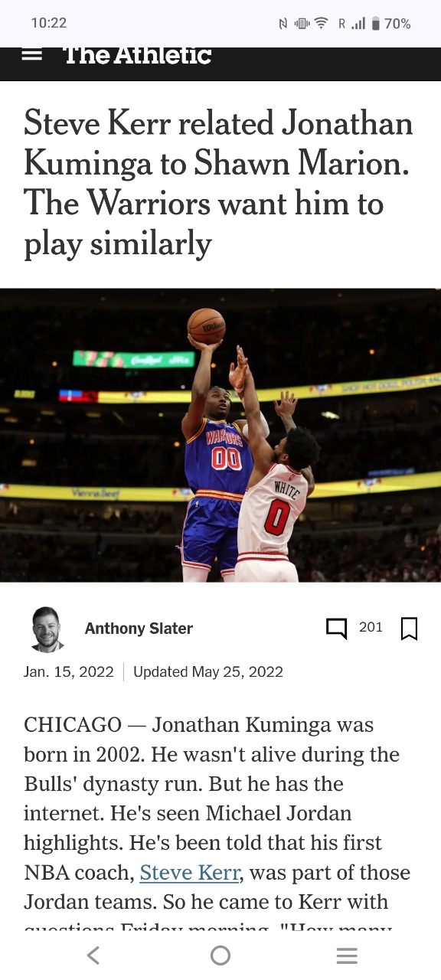Image resolution: width=441 pixels, height=980 pixels.
Task: Tap the Updated May 25, 2022 text
Action: [x=208, y=672]
